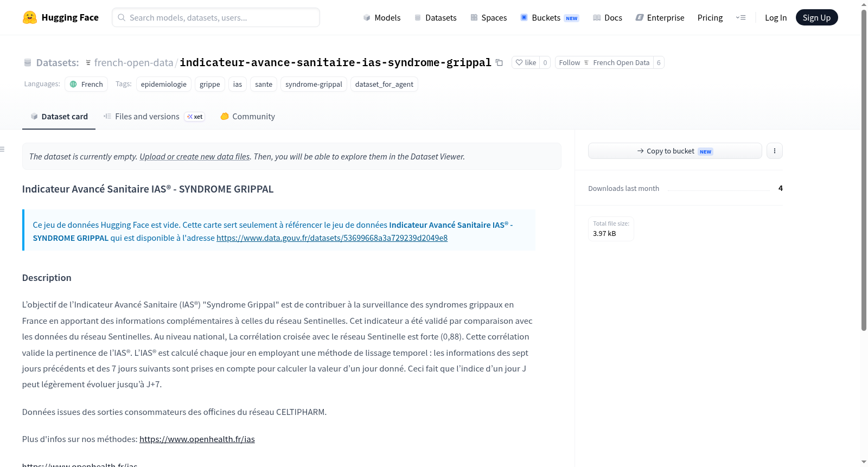The image size is (868, 467).
Task: Open Models from the top navigation
Action: (x=382, y=17)
